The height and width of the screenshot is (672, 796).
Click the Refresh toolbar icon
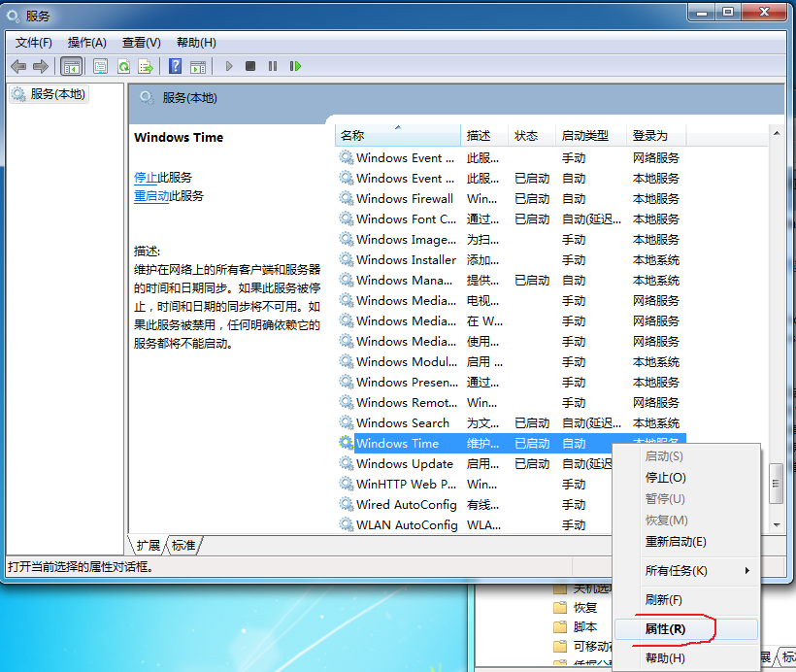(123, 66)
